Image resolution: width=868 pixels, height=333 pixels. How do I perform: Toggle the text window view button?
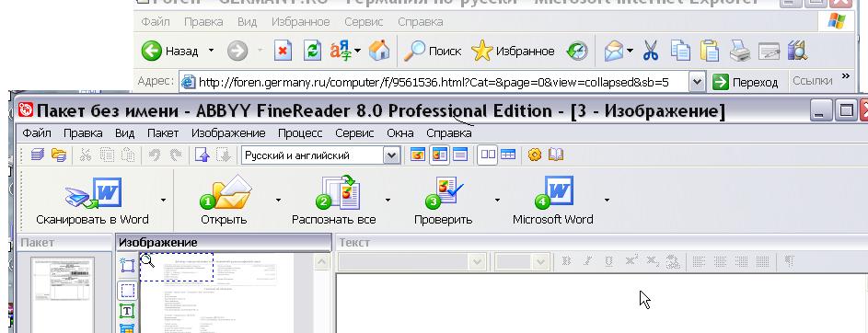(460, 155)
